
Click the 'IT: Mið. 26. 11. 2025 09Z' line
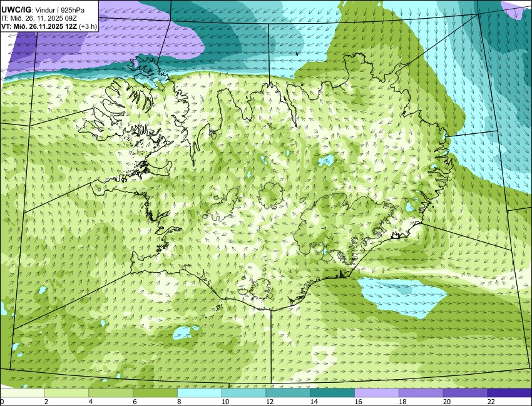(x=40, y=18)
